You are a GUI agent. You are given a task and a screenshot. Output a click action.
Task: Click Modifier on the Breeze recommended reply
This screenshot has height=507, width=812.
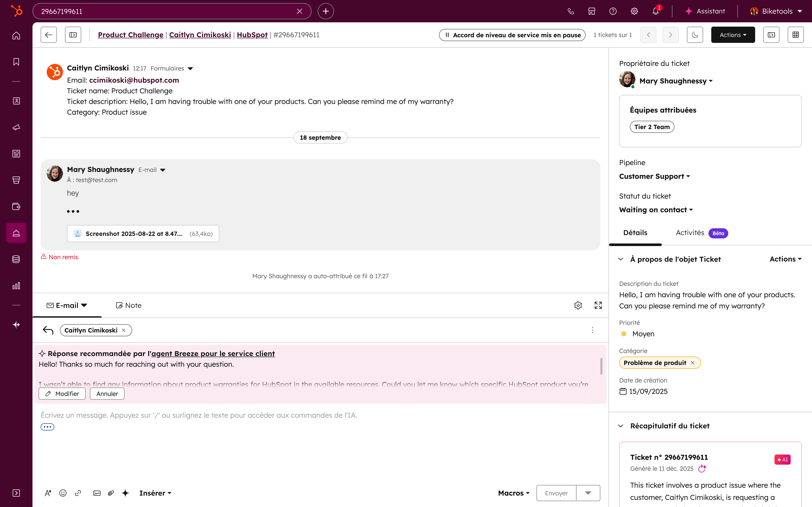coord(62,394)
